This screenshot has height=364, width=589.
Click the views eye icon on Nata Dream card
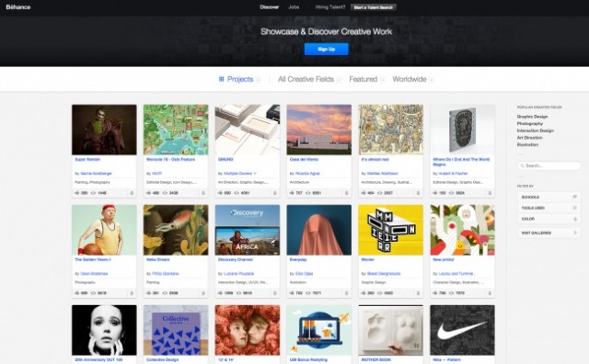(x=165, y=293)
